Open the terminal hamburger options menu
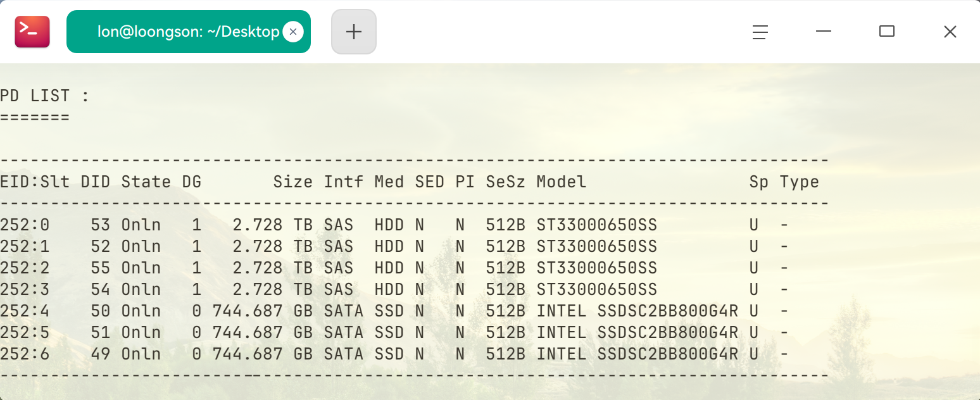Viewport: 980px width, 400px height. pyautogui.click(x=759, y=31)
